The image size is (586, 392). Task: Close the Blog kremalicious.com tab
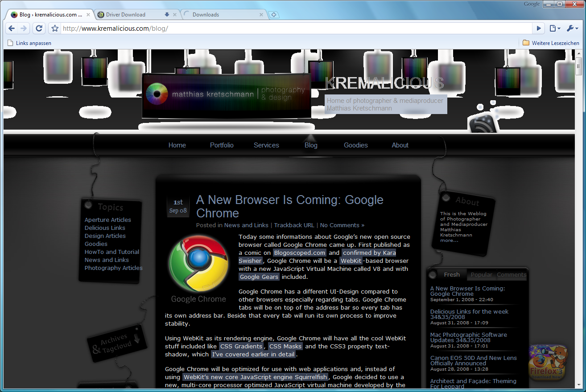[x=88, y=15]
